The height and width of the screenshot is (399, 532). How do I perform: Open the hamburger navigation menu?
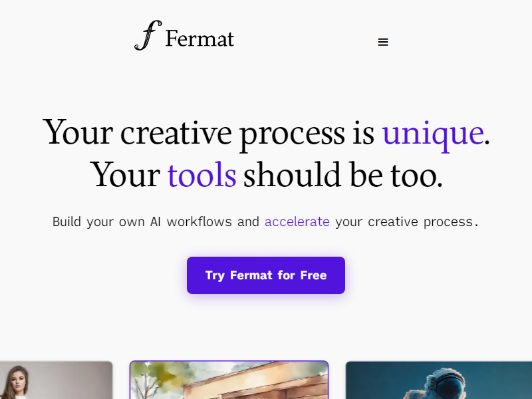(x=383, y=42)
